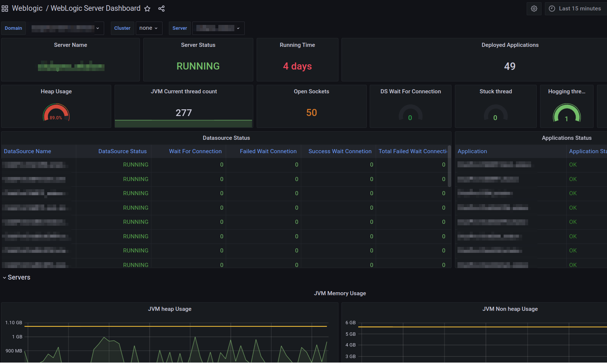
Task: Sort by Failed Wait Connetion column
Action: point(268,151)
